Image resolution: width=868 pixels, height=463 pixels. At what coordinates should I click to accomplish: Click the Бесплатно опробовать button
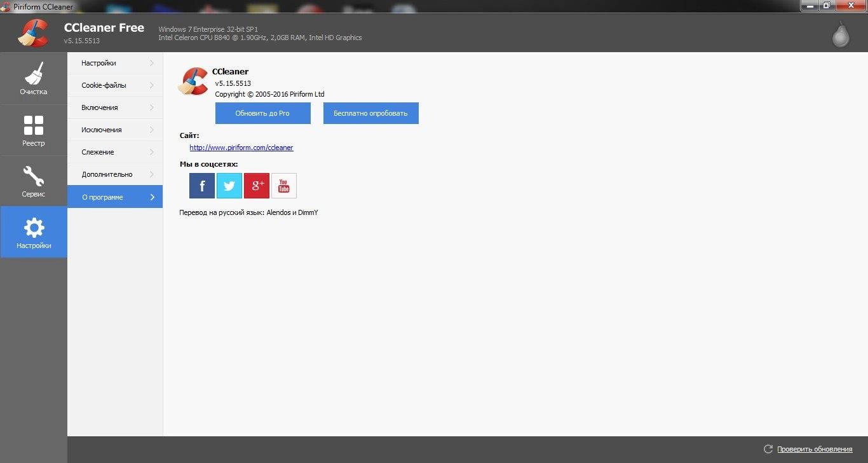(371, 113)
